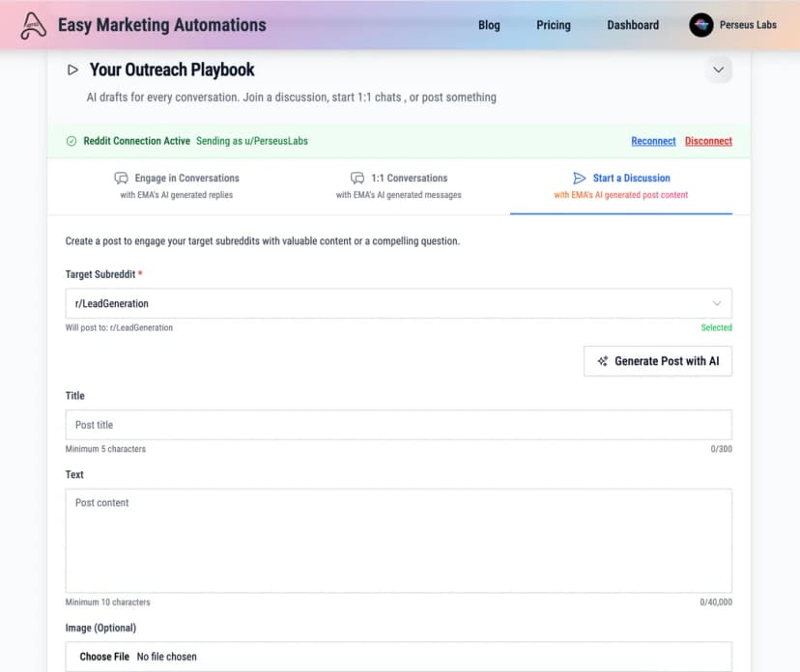Focus the Post title input field

pos(398,425)
